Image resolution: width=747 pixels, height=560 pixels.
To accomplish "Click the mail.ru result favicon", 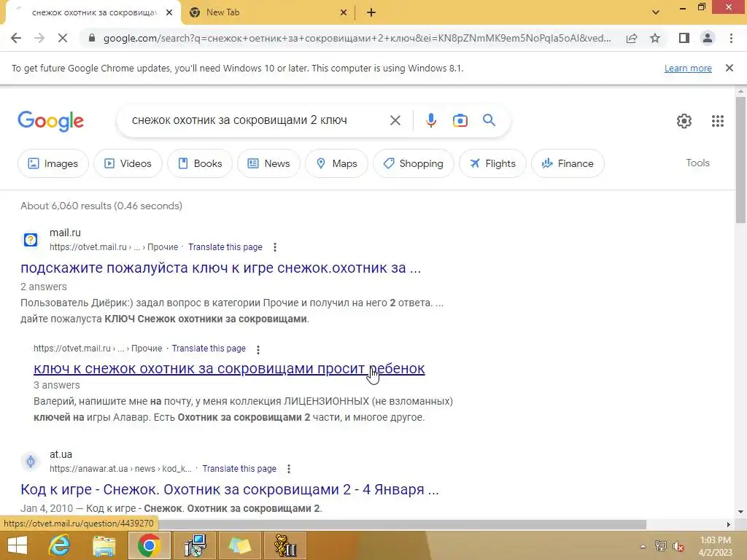I will (31, 239).
